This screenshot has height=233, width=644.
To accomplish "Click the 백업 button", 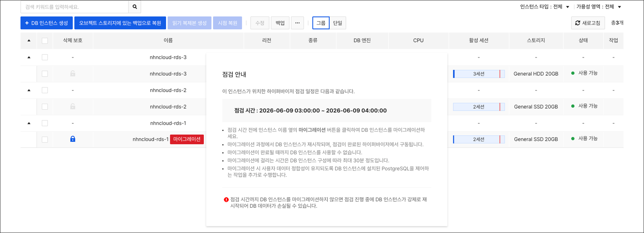I will (280, 23).
